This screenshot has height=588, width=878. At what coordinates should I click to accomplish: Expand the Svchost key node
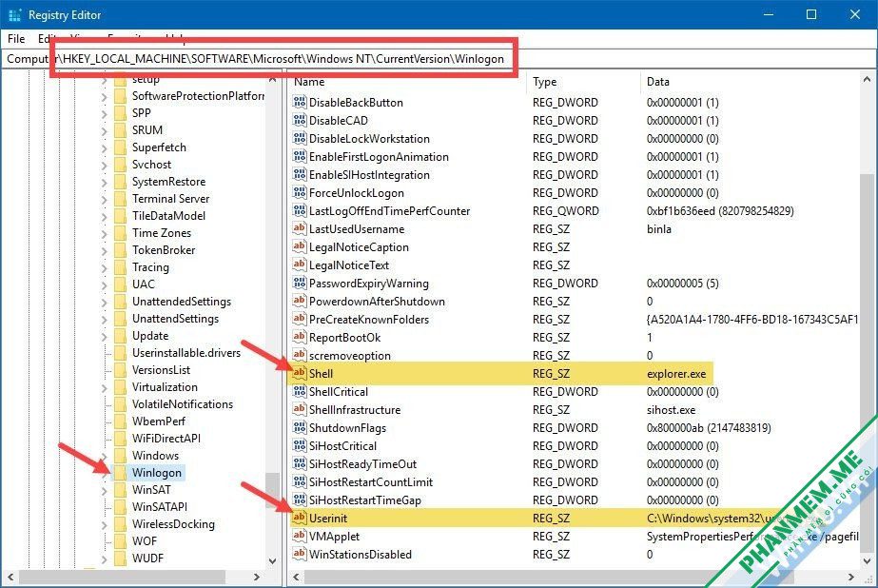(104, 165)
